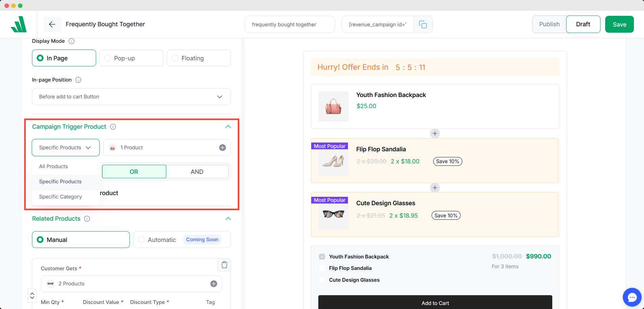Open Display Mode info tooltip

point(71,41)
